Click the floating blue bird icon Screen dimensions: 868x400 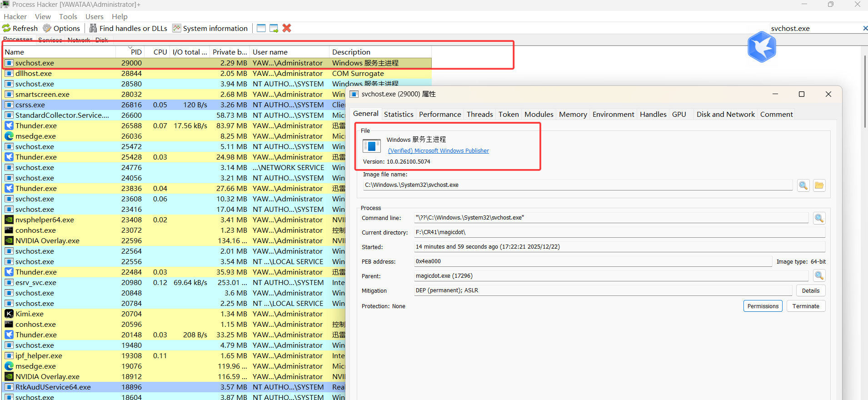point(762,47)
